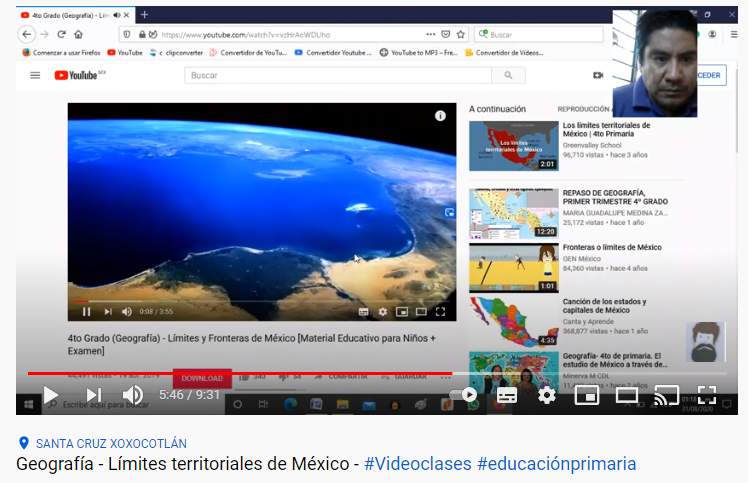Viewport: 748px width, 483px height.
Task: Pause the inner Earth video
Action: [86, 312]
